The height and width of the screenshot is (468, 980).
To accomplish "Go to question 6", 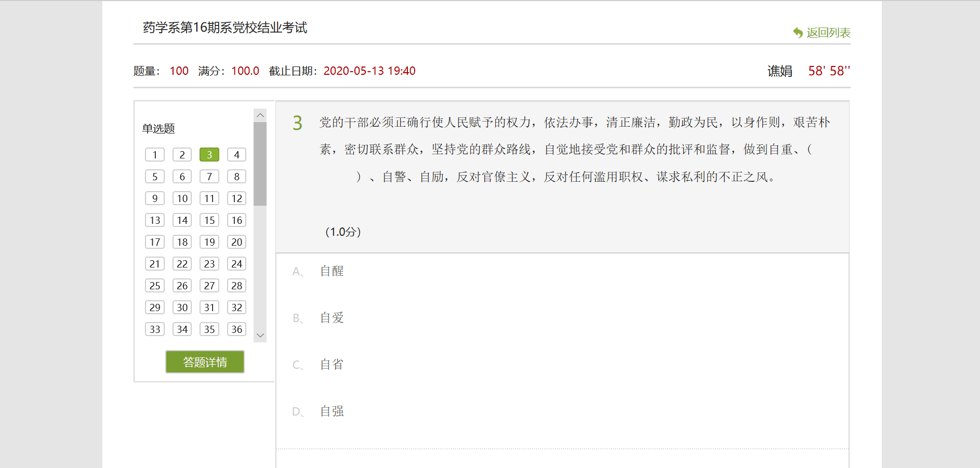I will click(x=182, y=177).
